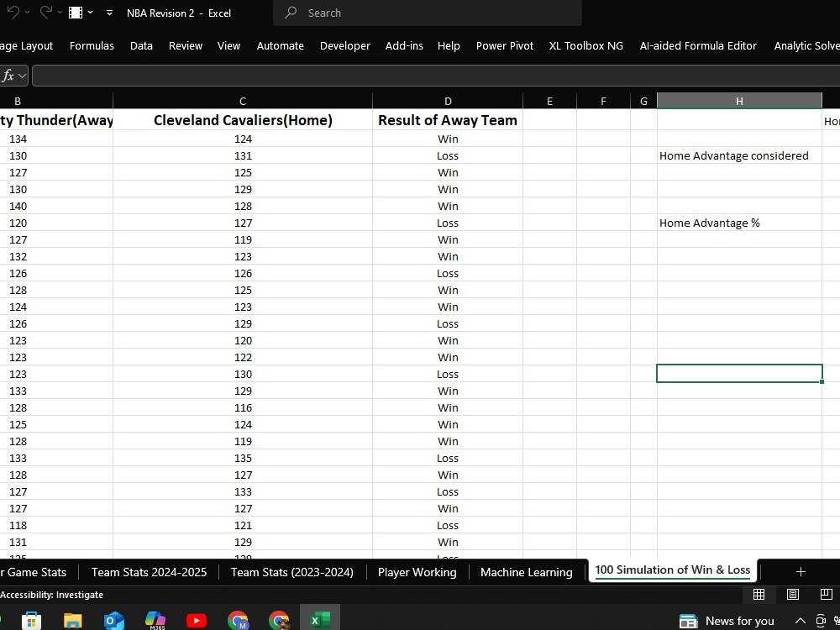The height and width of the screenshot is (630, 840).
Task: Click inside the formula bar
Action: 435,76
